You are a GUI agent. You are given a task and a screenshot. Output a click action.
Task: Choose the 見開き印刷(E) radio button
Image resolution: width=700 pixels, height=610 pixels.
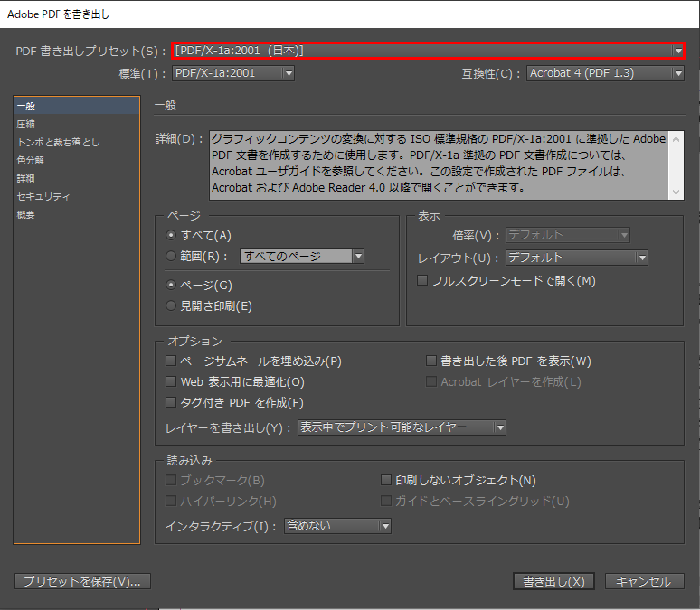[x=171, y=305]
